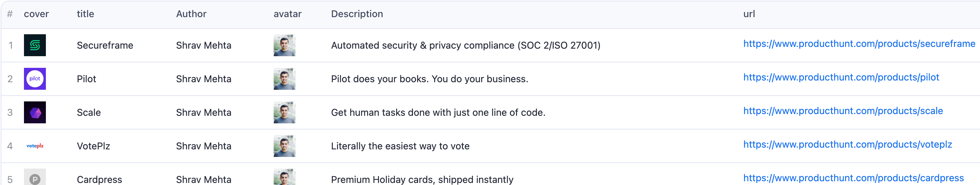
Task: Click the gray Cardpress placeholder cover icon
Action: click(x=35, y=177)
